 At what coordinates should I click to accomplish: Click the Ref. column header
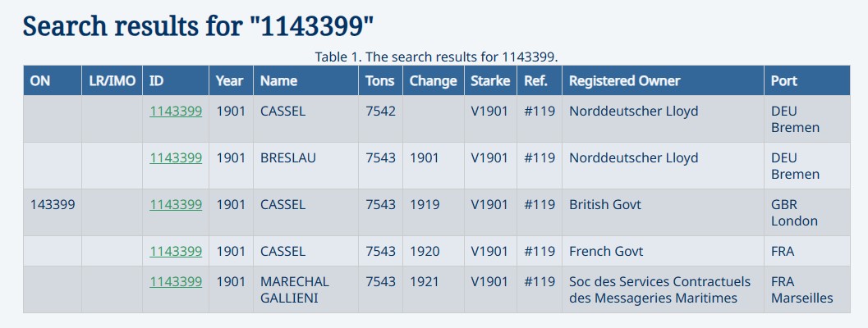(x=536, y=80)
